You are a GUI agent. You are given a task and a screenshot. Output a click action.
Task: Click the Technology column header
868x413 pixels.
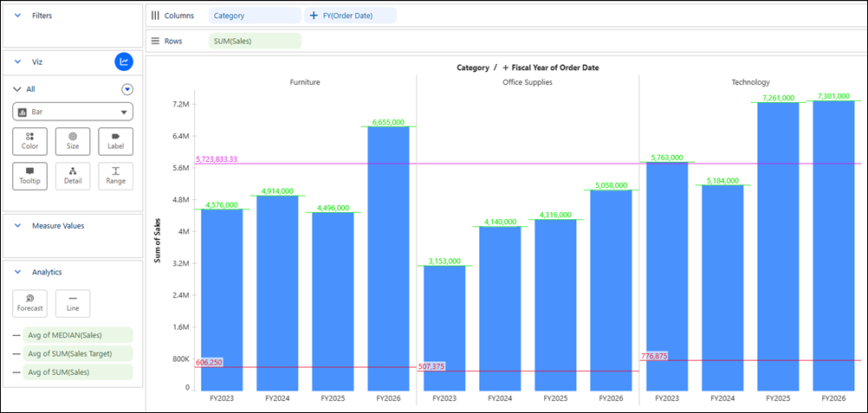click(x=751, y=82)
